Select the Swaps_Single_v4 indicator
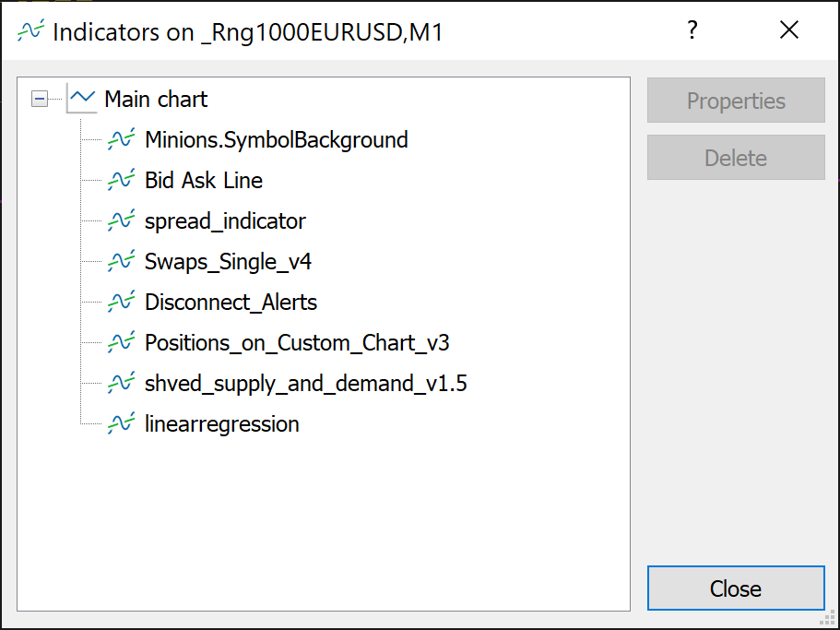 pyautogui.click(x=228, y=262)
